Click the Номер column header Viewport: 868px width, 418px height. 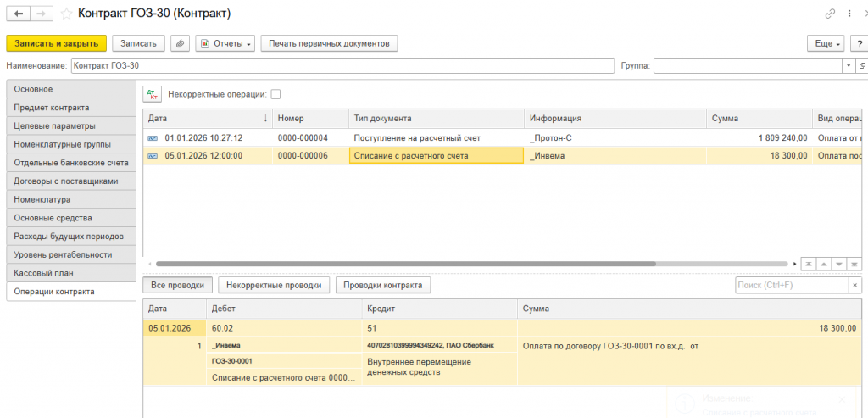[310, 118]
